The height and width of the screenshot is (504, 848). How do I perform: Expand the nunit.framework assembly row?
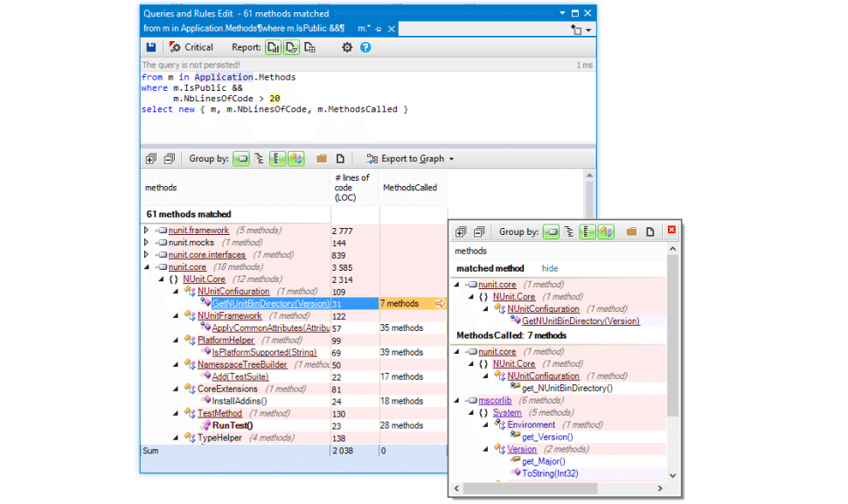tap(147, 231)
